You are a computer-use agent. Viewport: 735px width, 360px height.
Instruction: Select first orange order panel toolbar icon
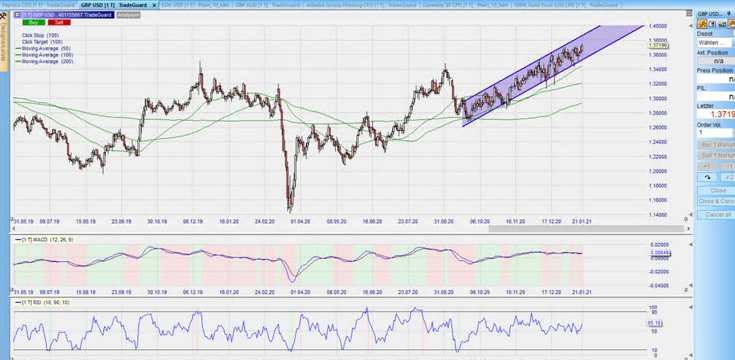[702, 24]
